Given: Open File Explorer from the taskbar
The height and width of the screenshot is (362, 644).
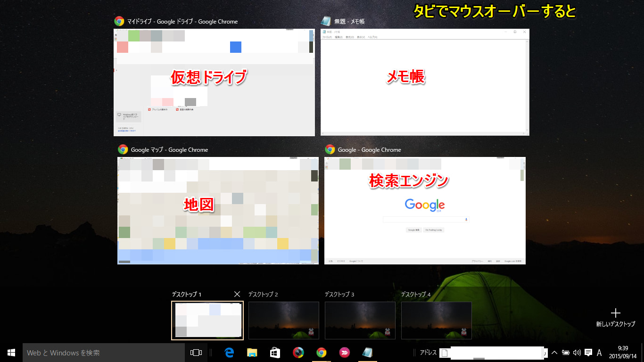Looking at the screenshot, I should pyautogui.click(x=252, y=353).
